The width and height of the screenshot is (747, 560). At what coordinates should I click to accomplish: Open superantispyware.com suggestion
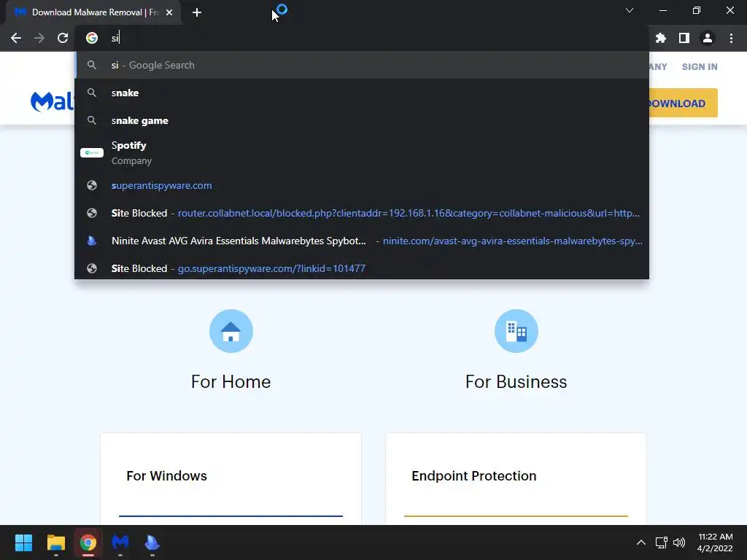tap(362, 185)
